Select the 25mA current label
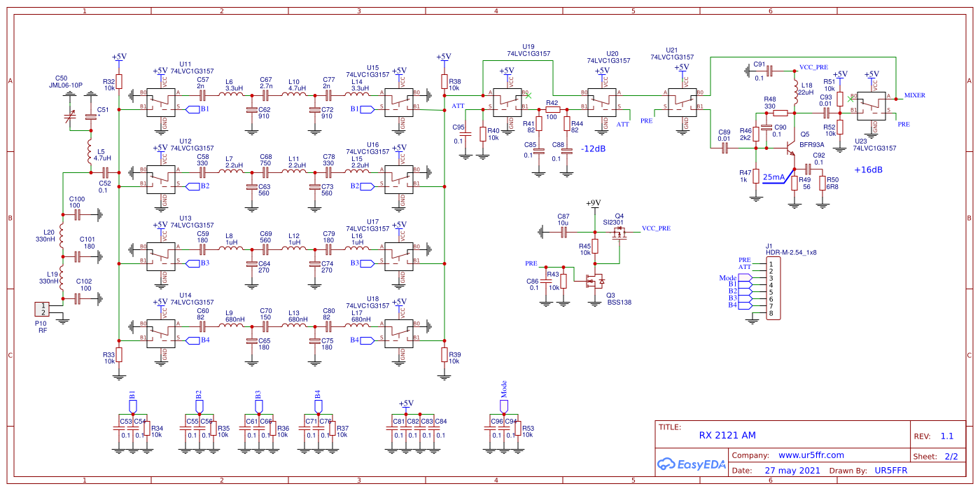Screen dimensions: 980x491 pos(773,177)
